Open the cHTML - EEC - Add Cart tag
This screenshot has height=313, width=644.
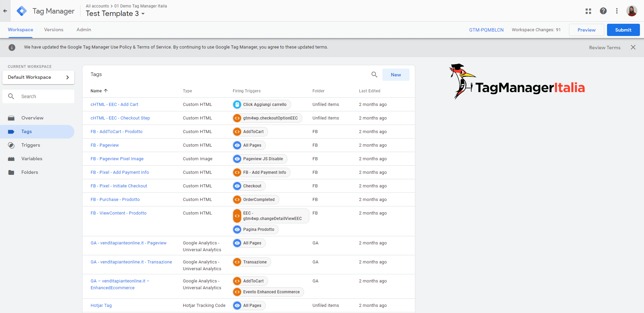click(x=114, y=105)
